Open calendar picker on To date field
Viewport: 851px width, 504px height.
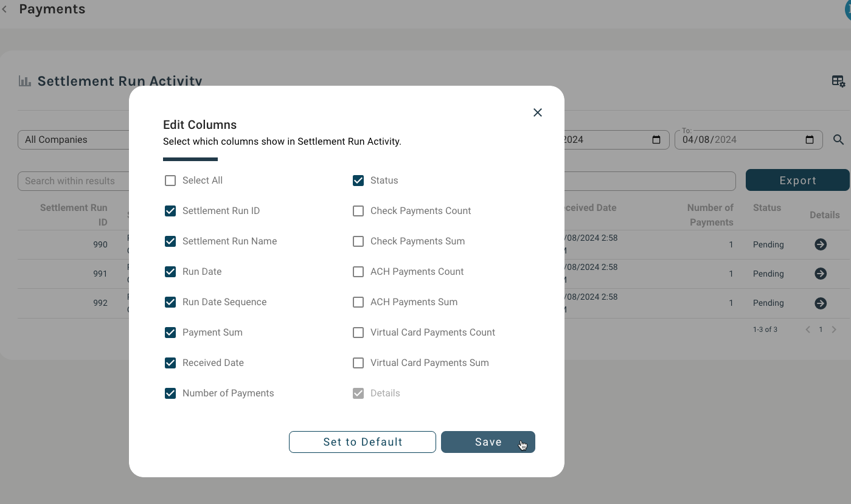click(809, 140)
